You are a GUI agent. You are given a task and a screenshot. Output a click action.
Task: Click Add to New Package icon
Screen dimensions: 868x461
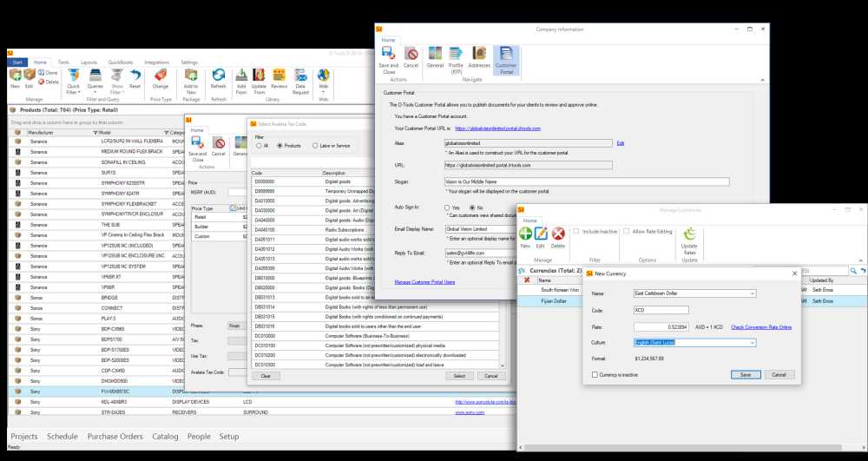(x=191, y=76)
